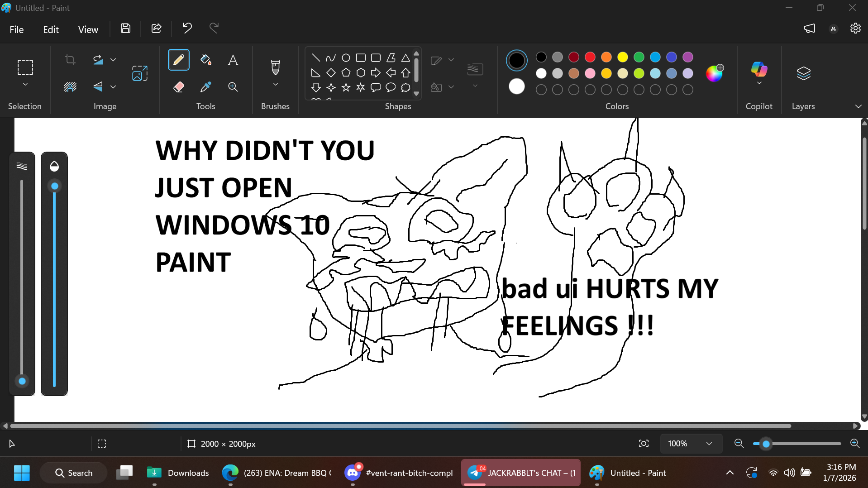Toggle the white Color 2 circle

click(516, 86)
